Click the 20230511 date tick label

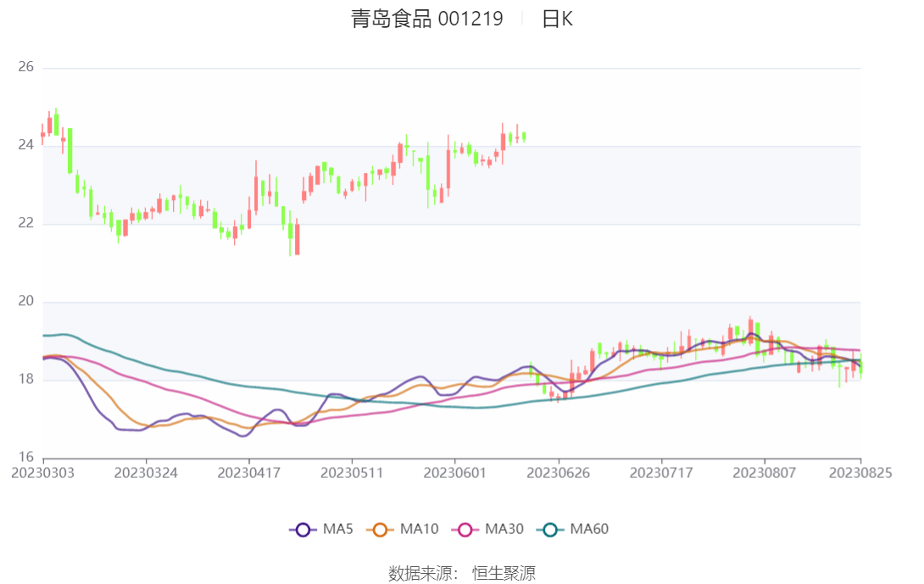352,473
